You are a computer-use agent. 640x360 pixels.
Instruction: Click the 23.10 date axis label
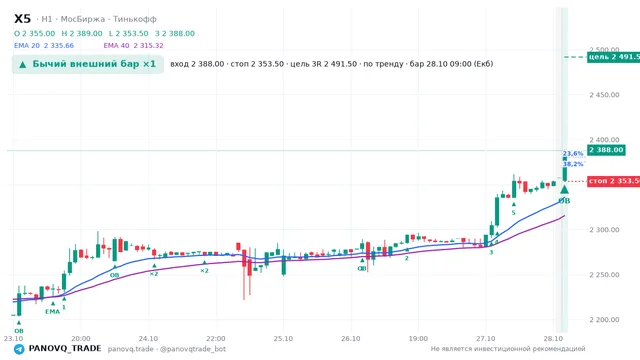[x=13, y=339]
